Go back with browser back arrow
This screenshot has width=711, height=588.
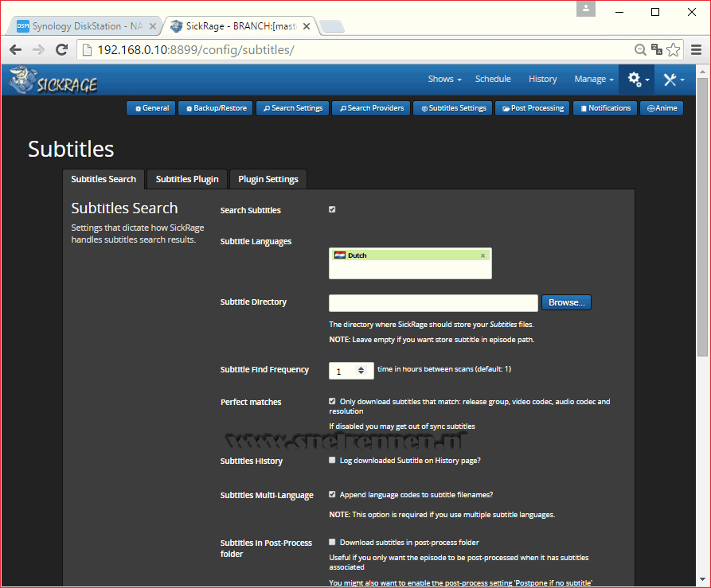(x=15, y=50)
